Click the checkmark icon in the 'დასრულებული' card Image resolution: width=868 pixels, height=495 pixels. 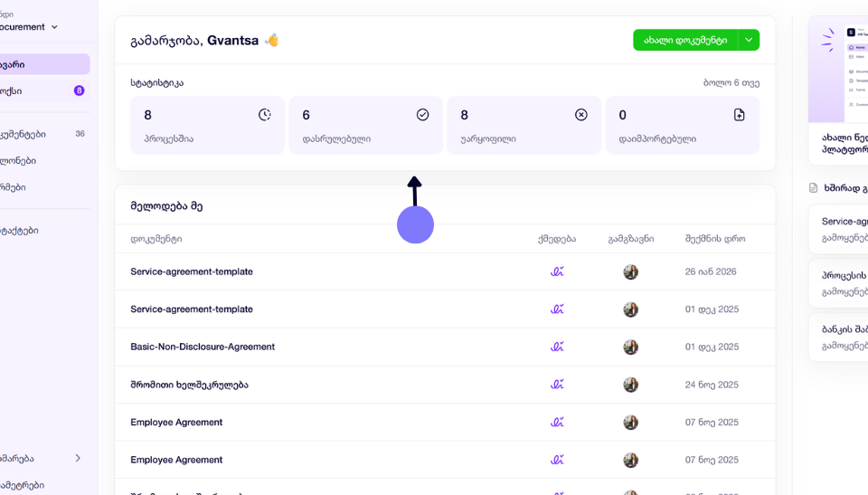pos(423,115)
